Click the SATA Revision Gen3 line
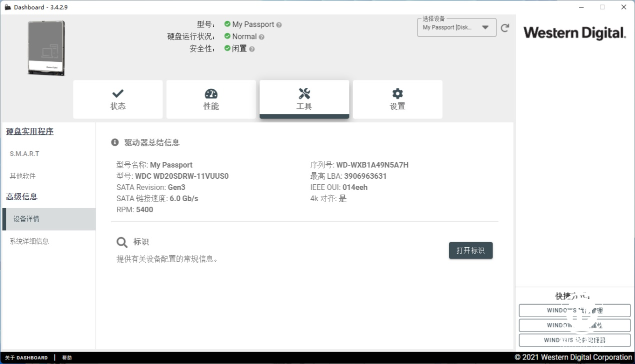Viewport: 635px width, 364px height. click(x=151, y=187)
